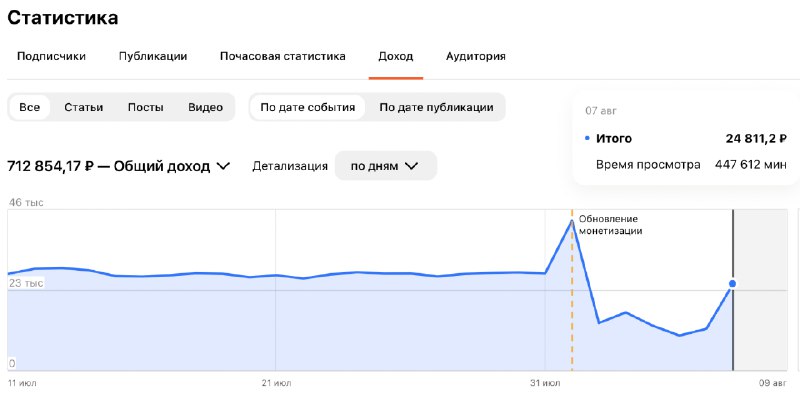Click the chart peak near Обновление монетизации
Screen dimensions: 800x397
[571, 220]
